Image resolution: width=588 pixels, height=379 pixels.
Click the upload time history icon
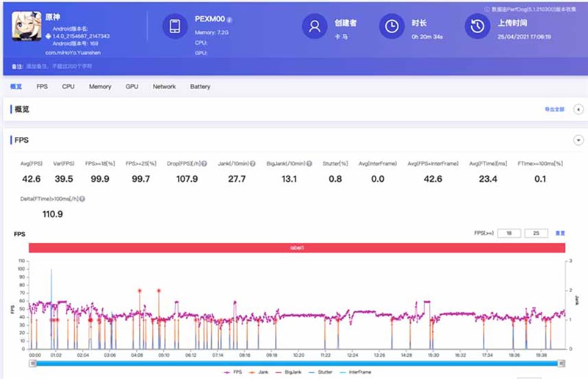tap(477, 26)
